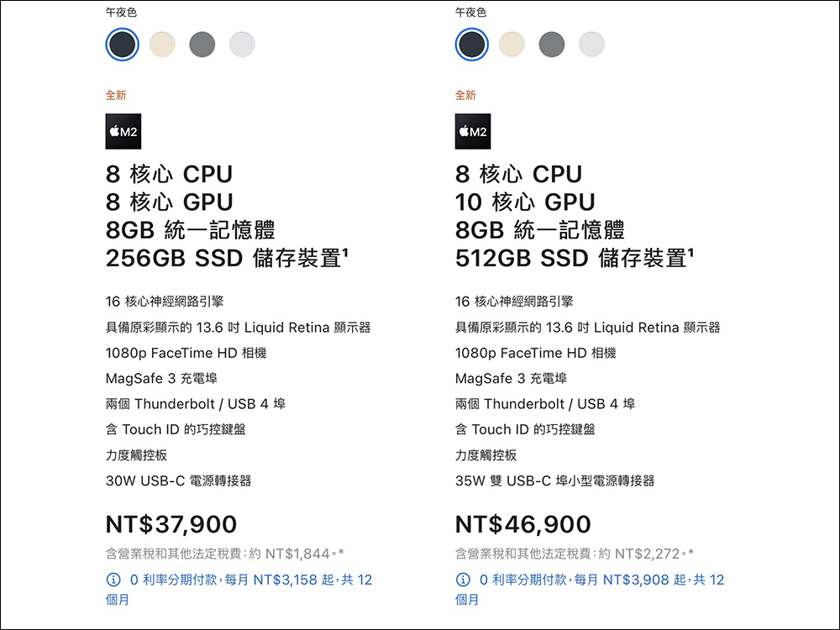Pick the Space Gray swatch for the 256GB model
Viewport: 840px width, 630px height.
click(202, 45)
